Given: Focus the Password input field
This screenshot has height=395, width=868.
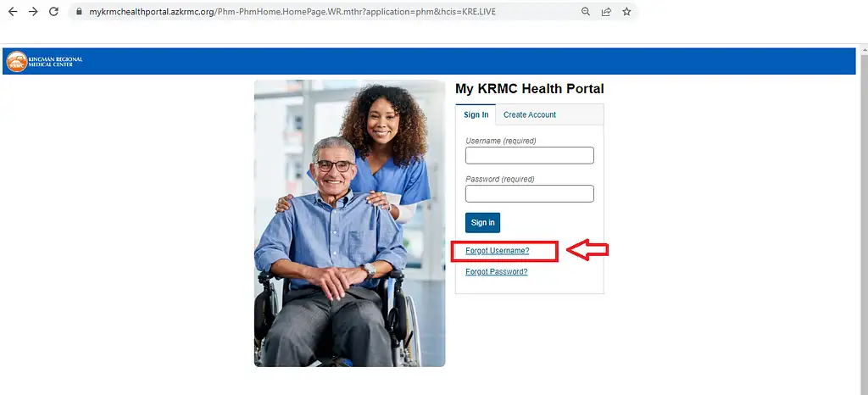Looking at the screenshot, I should coord(530,193).
